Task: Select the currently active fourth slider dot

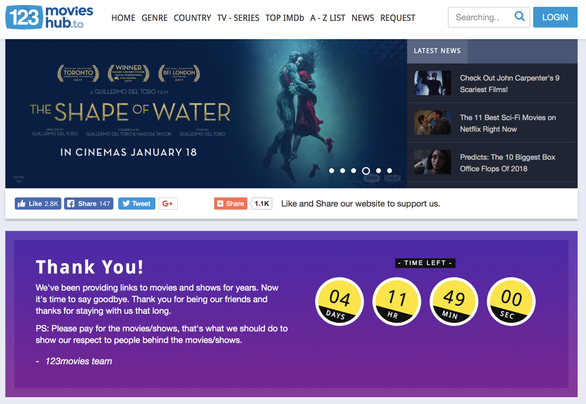Action: point(366,171)
